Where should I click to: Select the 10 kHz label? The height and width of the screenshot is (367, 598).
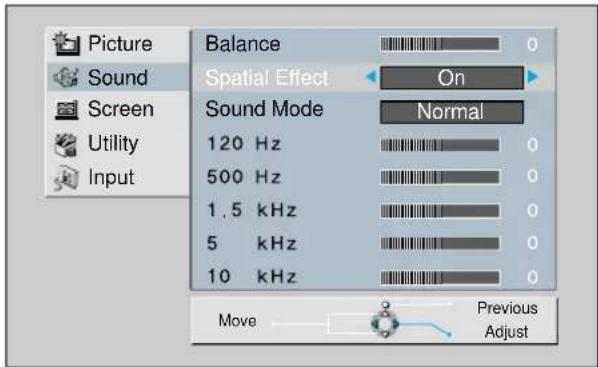click(x=252, y=276)
